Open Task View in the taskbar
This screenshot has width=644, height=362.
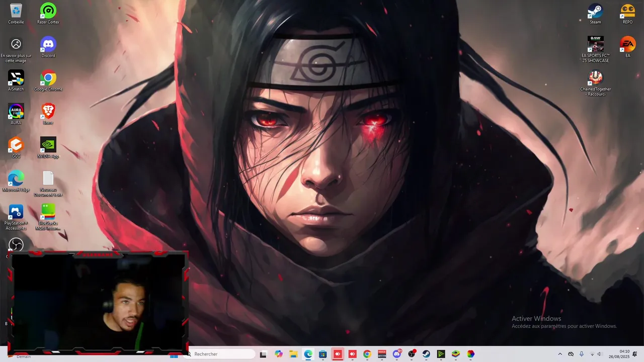[x=263, y=354]
